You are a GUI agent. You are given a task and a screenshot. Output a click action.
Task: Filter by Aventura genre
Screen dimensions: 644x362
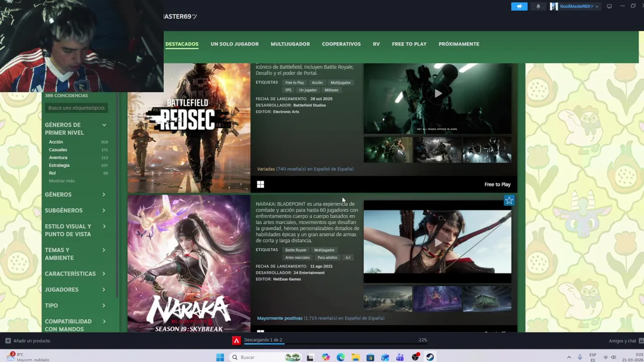point(58,158)
